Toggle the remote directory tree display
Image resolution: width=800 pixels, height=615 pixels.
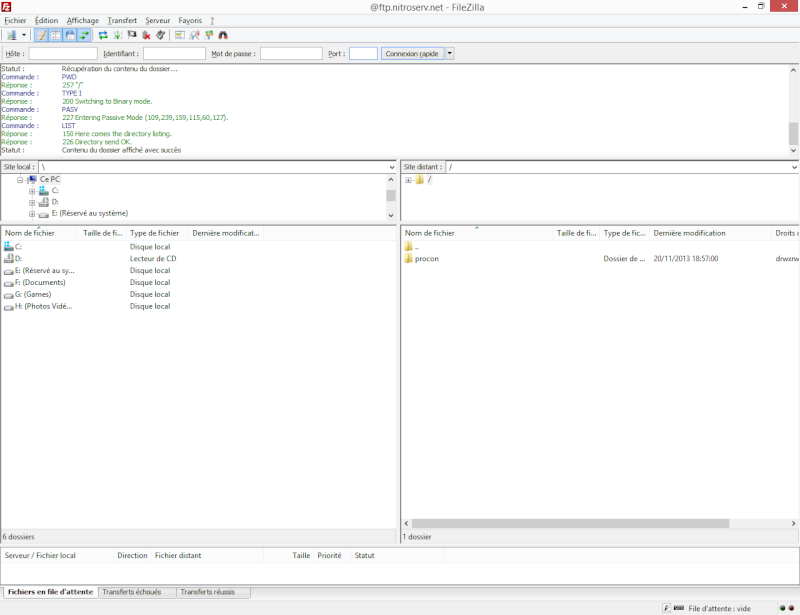(69, 35)
